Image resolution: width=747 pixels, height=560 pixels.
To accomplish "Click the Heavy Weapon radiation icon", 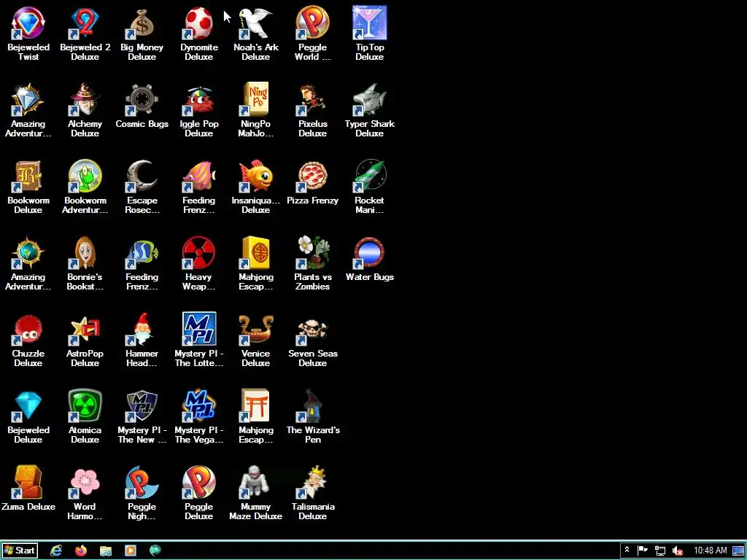I will pos(198,253).
